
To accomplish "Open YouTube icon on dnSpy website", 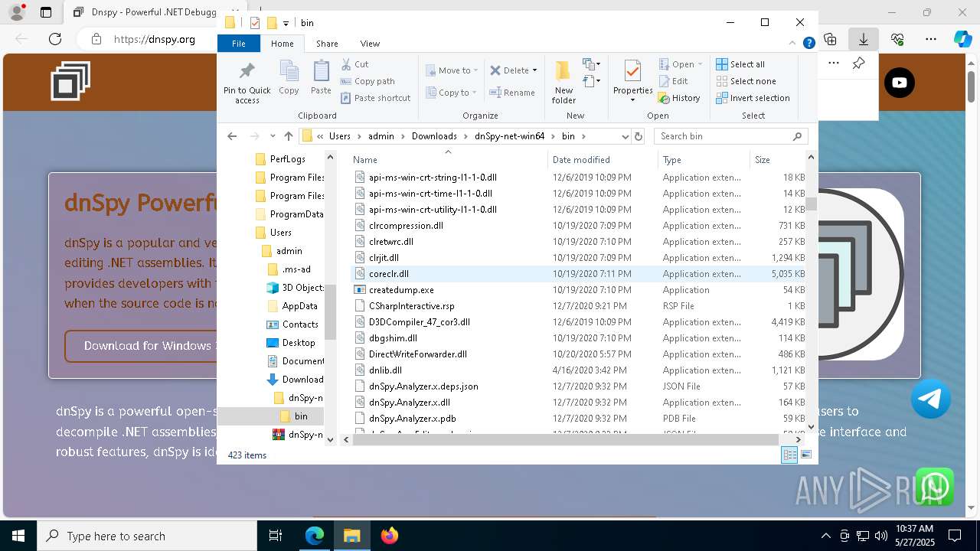I will click(900, 83).
